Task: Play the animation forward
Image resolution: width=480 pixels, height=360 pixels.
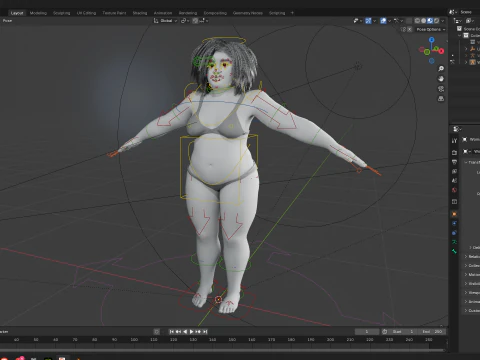Action: click(191, 332)
